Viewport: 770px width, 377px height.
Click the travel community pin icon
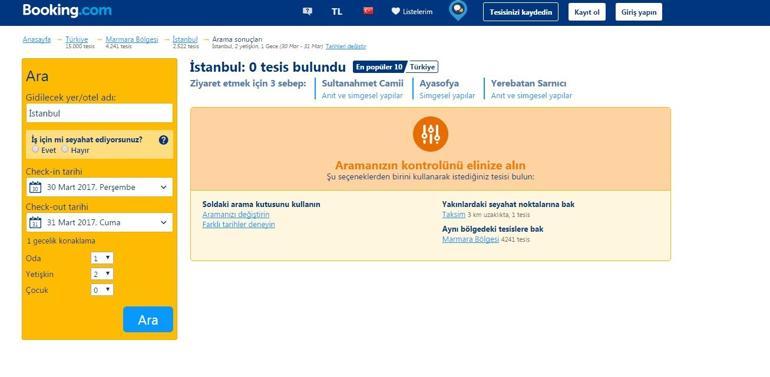coord(458,10)
